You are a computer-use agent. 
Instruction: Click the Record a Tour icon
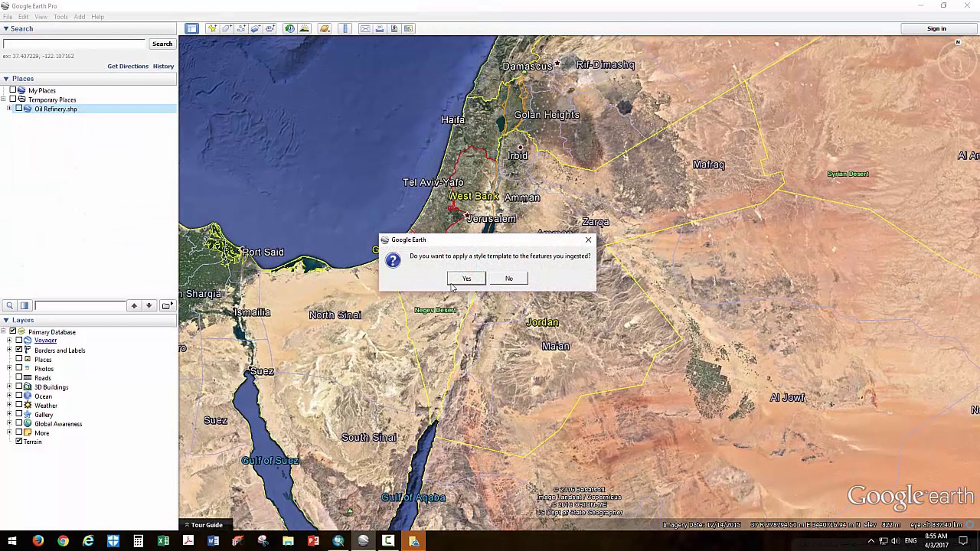[x=270, y=29]
